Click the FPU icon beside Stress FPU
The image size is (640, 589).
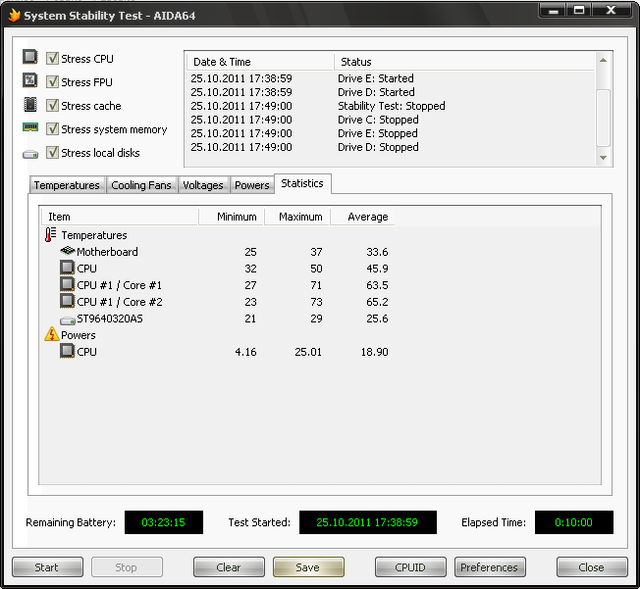[x=30, y=82]
